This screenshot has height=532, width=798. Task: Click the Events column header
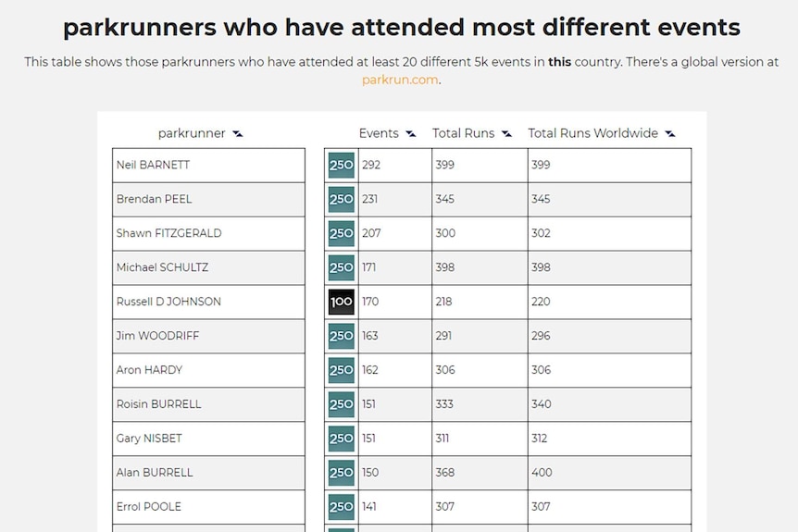tap(379, 133)
